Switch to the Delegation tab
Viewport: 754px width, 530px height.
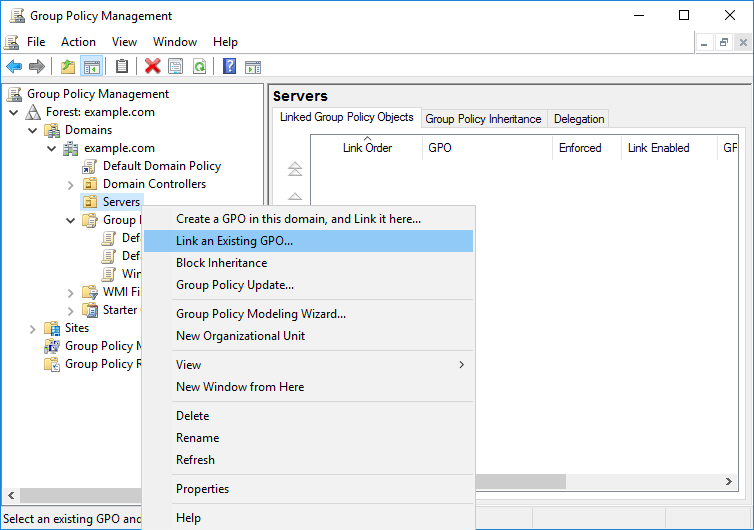(578, 119)
